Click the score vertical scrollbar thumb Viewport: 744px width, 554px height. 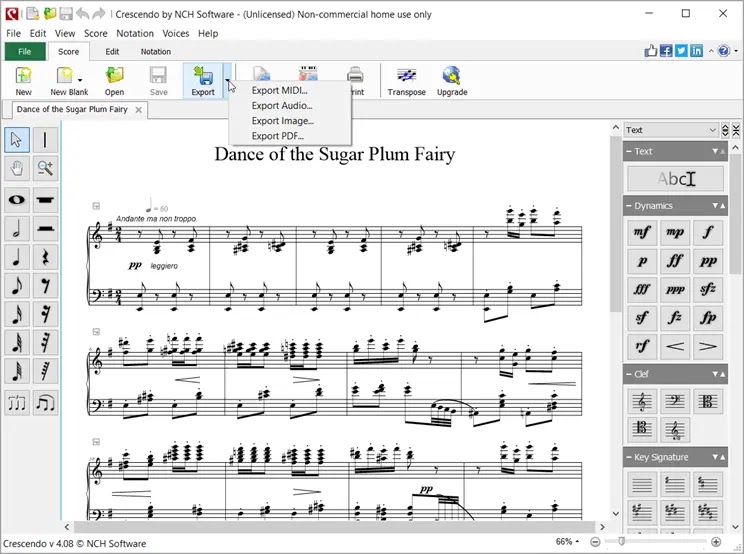point(615,224)
